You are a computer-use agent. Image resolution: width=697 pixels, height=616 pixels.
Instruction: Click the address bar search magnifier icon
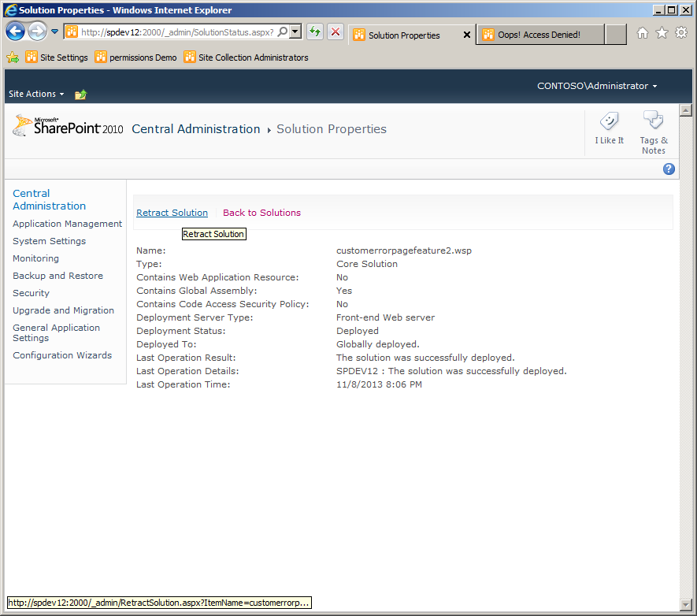[x=283, y=32]
